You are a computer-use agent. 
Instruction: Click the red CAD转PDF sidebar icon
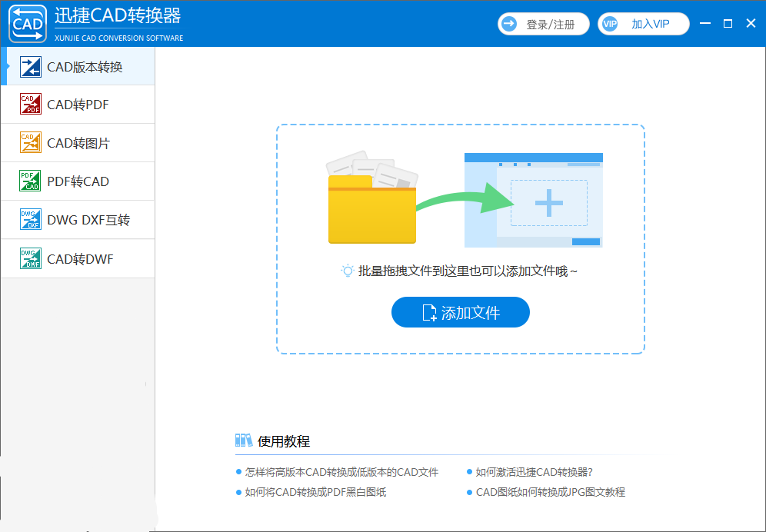pyautogui.click(x=29, y=105)
